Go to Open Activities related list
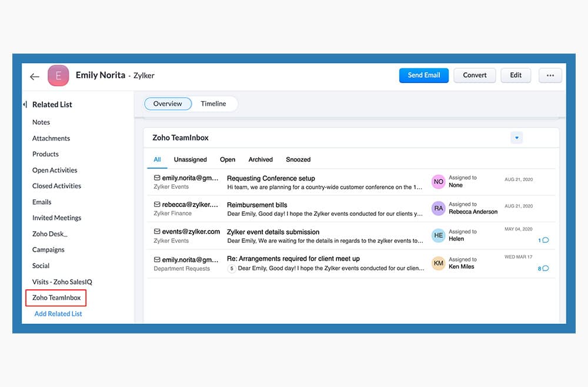 coord(55,170)
